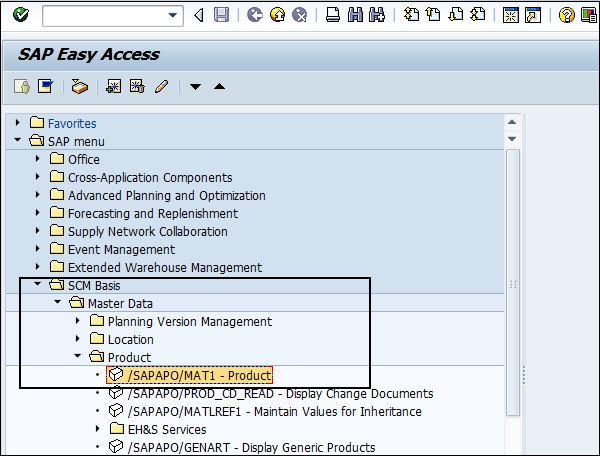The height and width of the screenshot is (456, 600).
Task: Open /SAPAPO/MATLREF1 - Maintain Values for Inheritance
Action: [274, 412]
